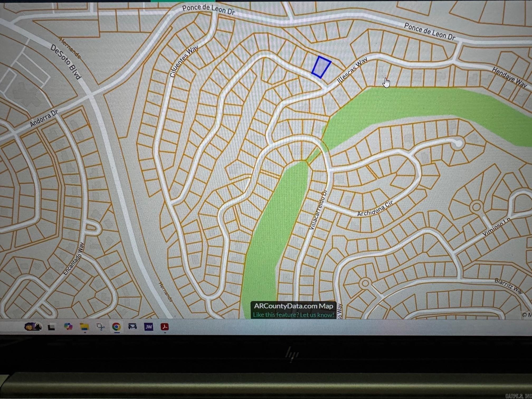Switch to Google Chrome in taskbar
Viewport: 532px width, 399px height.
(x=116, y=327)
